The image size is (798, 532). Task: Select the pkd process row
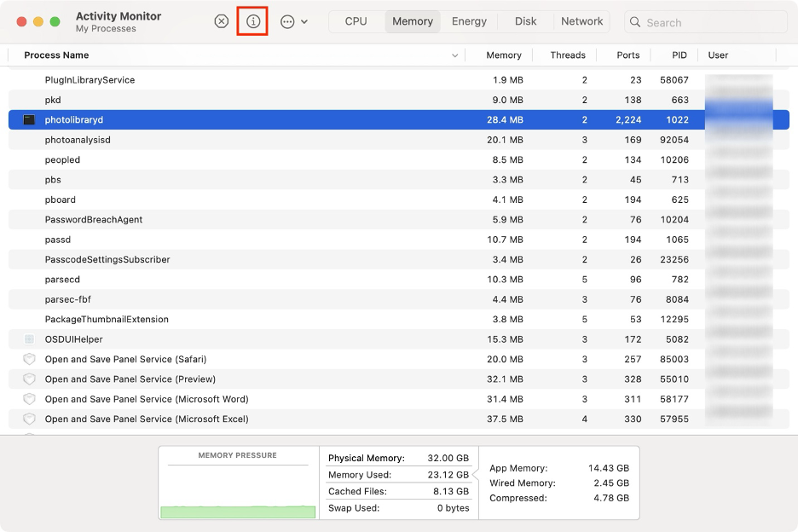pos(256,100)
